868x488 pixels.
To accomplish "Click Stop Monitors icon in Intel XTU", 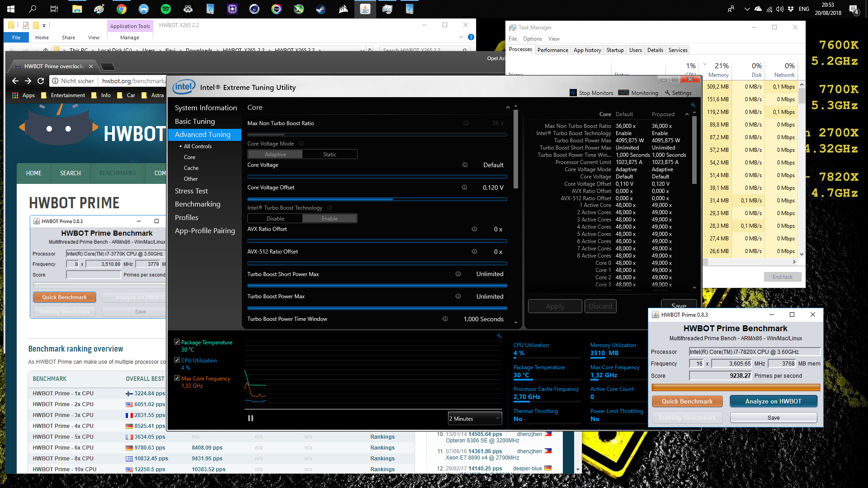I will click(x=573, y=93).
